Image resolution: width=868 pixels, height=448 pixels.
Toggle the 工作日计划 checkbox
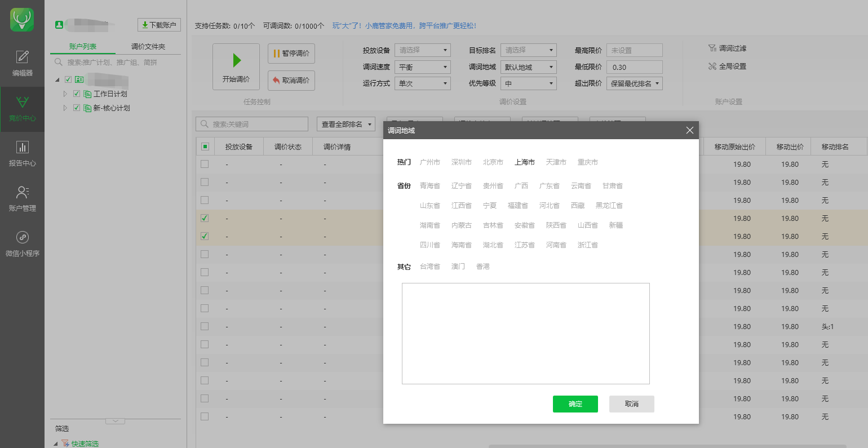[x=77, y=94]
